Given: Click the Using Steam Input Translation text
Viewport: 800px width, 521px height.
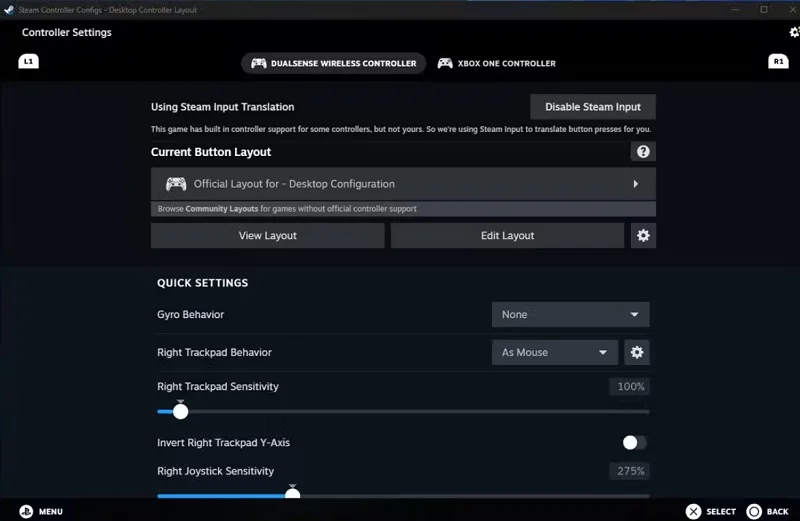Looking at the screenshot, I should pos(222,107).
